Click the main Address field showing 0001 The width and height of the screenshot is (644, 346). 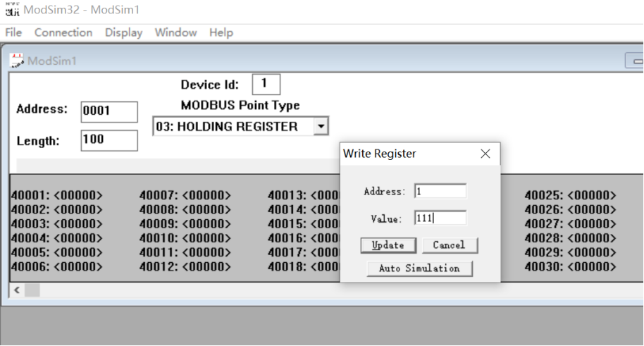pyautogui.click(x=109, y=112)
